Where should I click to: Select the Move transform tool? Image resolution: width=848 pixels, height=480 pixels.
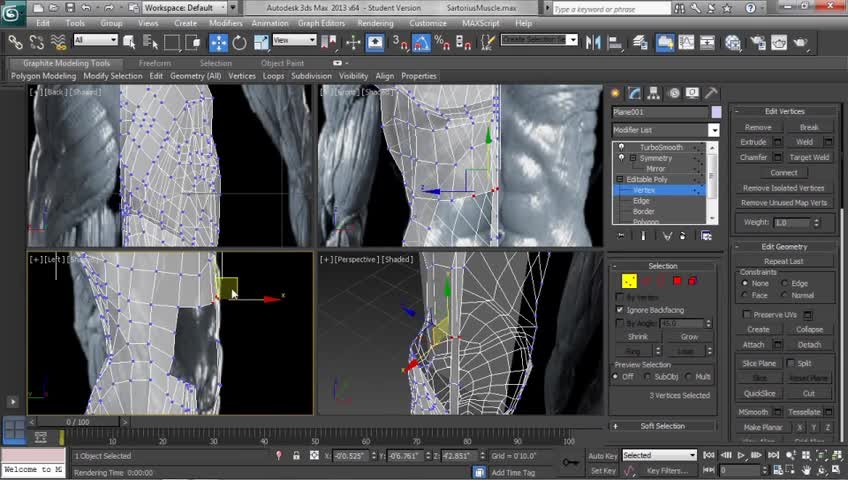[x=218, y=43]
